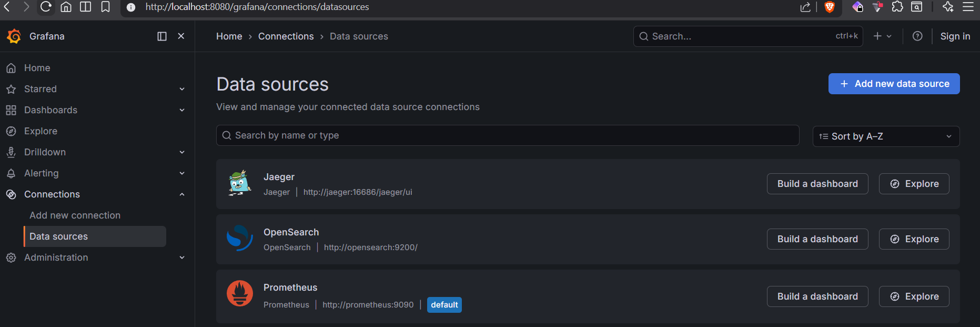Open Administration in the sidebar
This screenshot has height=327, width=980.
tap(56, 257)
